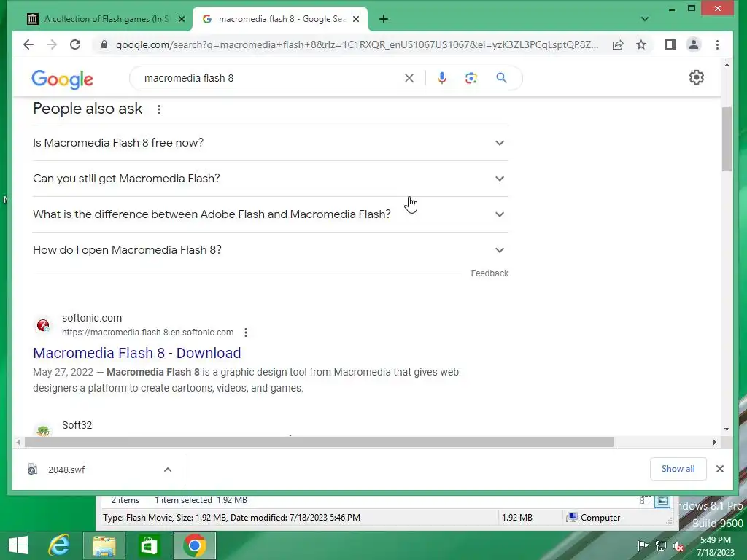Open File Explorer from the taskbar
747x560 pixels.
104,545
